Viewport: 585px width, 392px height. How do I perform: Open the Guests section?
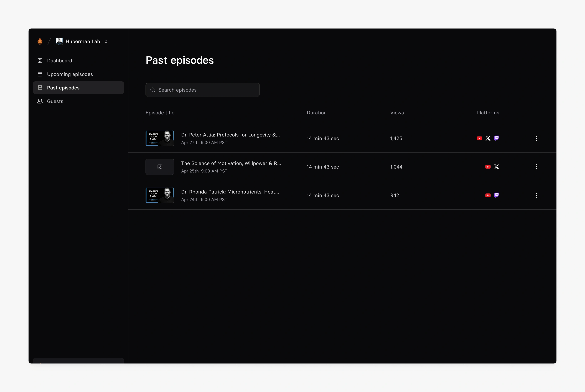[x=78, y=101]
